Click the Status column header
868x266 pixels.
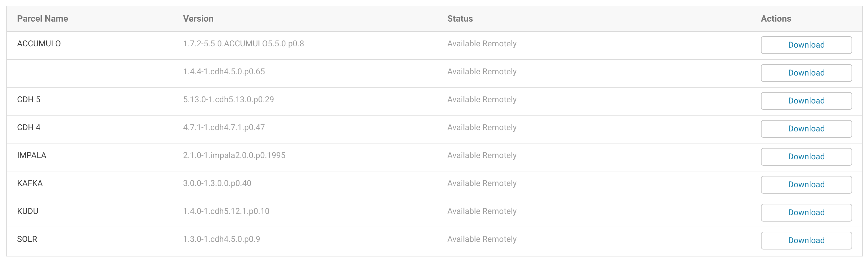(x=460, y=18)
